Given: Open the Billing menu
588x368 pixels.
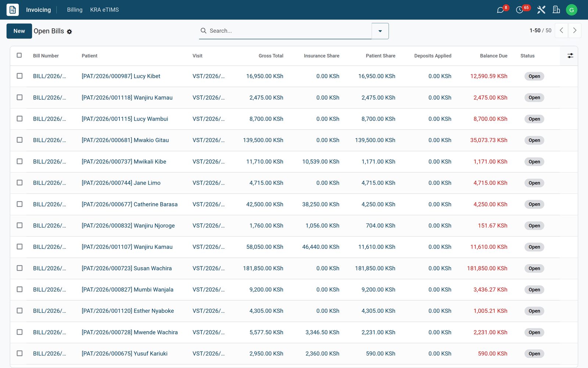Looking at the screenshot, I should click(75, 10).
